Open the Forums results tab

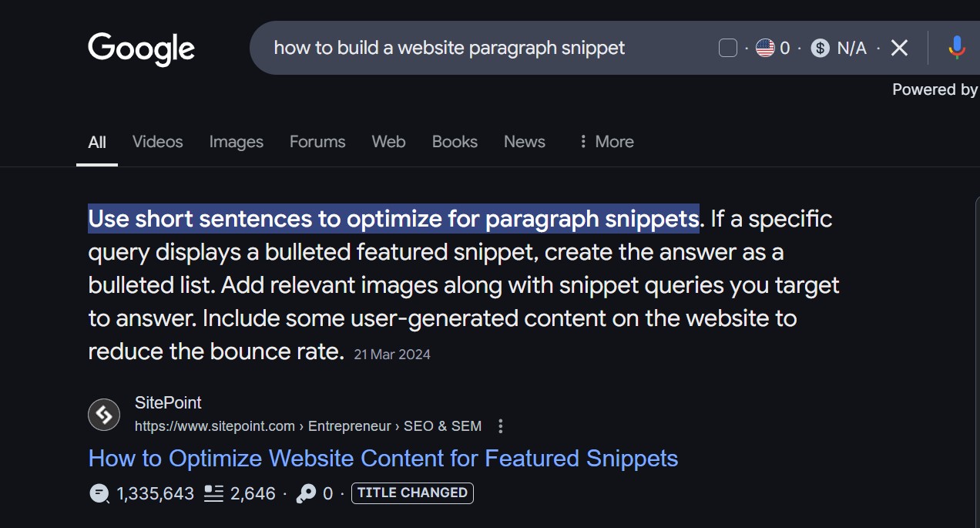pyautogui.click(x=317, y=142)
